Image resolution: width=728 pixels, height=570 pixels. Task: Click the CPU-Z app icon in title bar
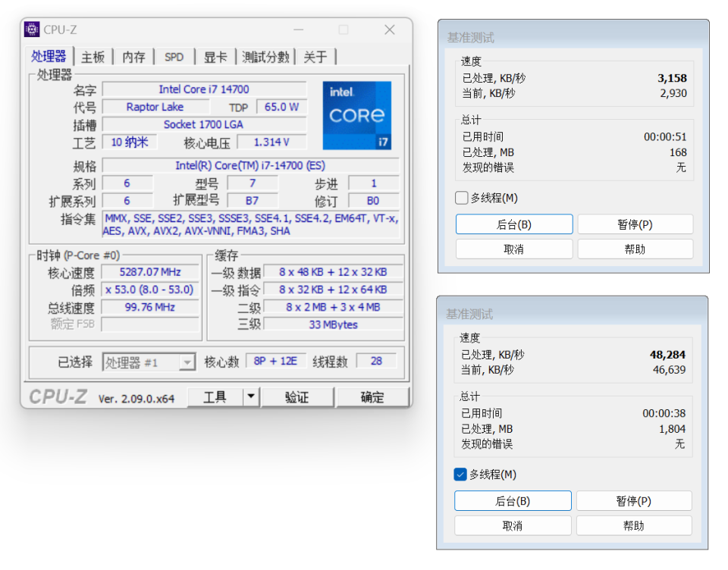click(32, 30)
